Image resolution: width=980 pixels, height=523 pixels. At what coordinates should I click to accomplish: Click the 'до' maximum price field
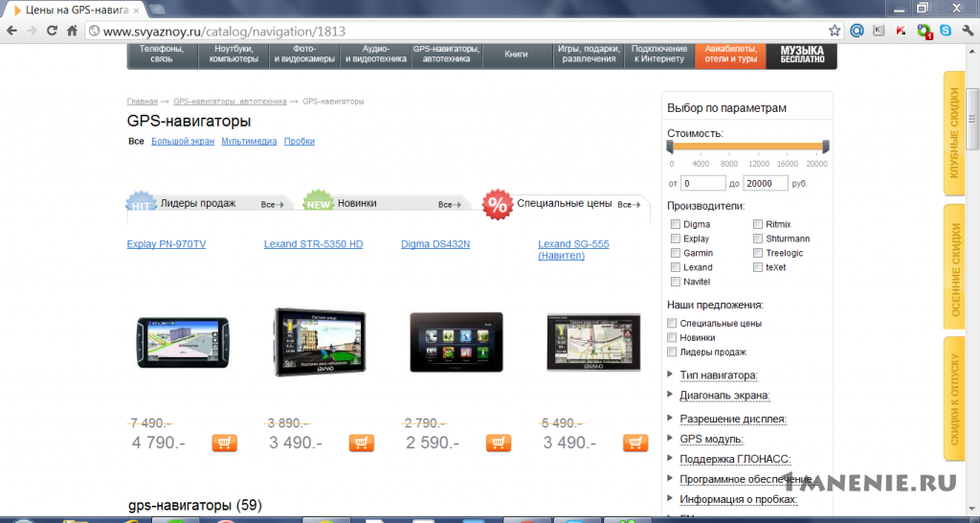tap(766, 184)
